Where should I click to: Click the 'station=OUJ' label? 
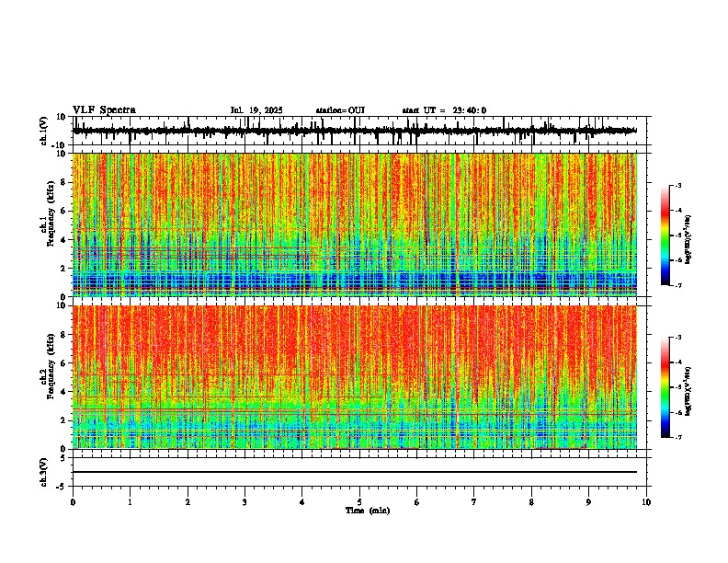point(340,110)
